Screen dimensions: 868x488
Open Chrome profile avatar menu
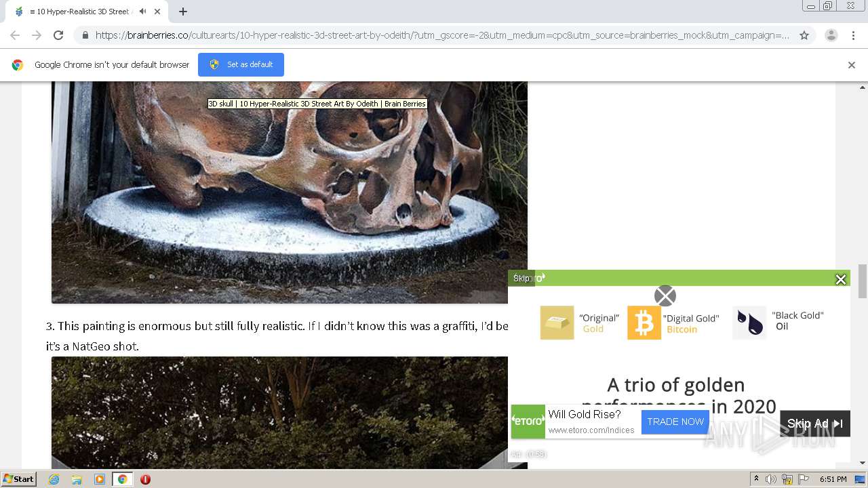click(831, 35)
